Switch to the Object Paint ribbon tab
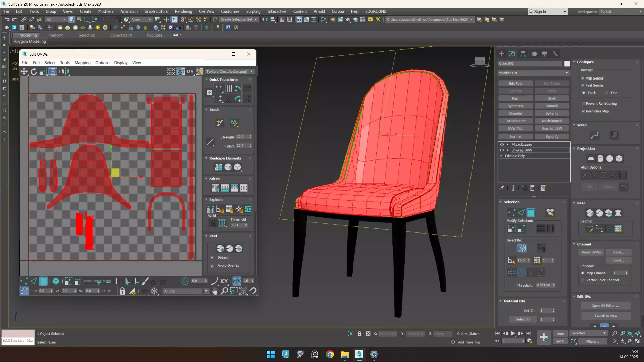The height and width of the screenshot is (362, 644). (x=121, y=35)
